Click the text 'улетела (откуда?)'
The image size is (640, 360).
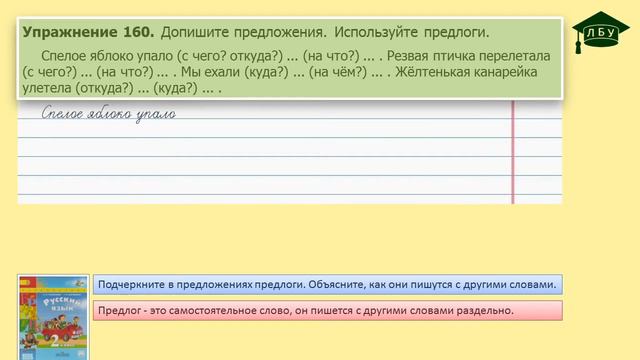click(x=78, y=88)
